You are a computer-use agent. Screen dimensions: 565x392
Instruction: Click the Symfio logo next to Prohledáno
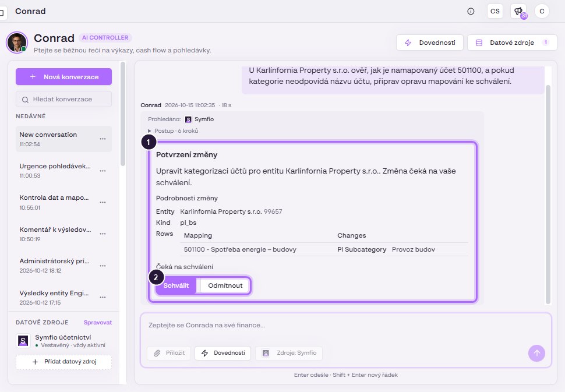click(188, 119)
